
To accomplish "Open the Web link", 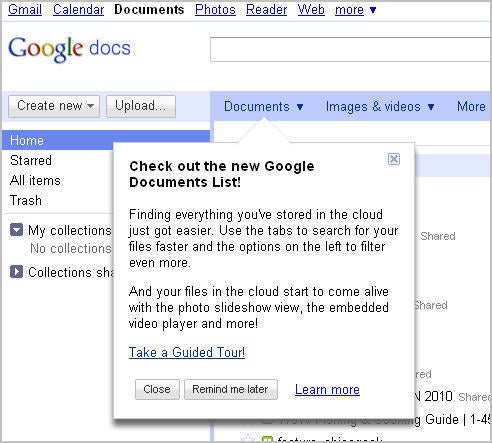I will tap(311, 10).
